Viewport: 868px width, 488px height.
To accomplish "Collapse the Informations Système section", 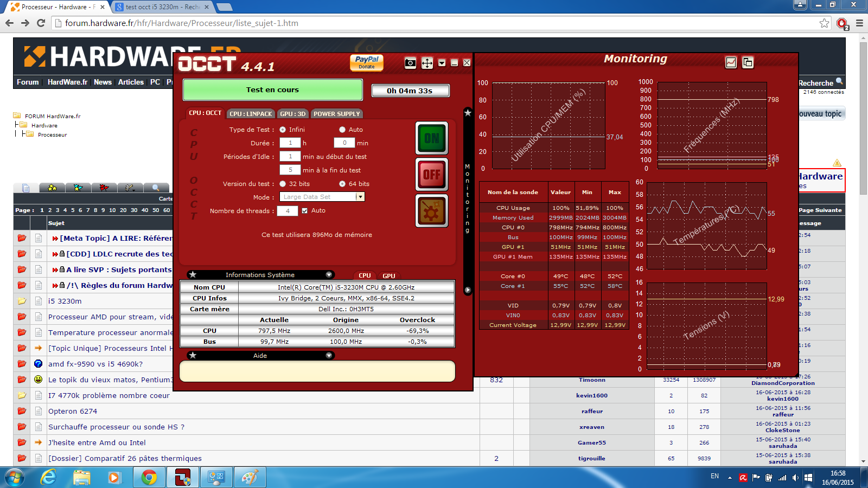I will tap(329, 275).
